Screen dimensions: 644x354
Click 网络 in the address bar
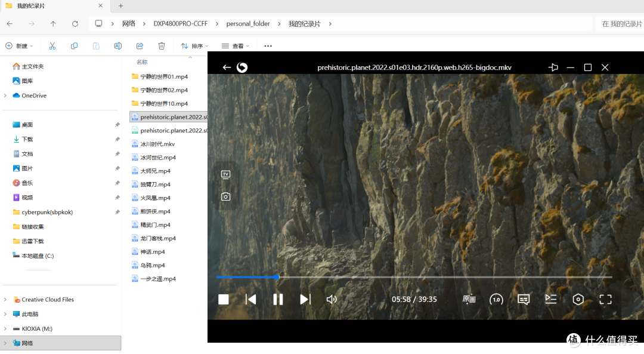pyautogui.click(x=129, y=24)
